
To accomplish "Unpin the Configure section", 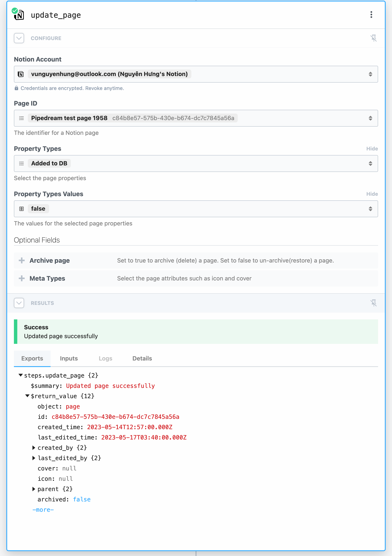I will pyautogui.click(x=374, y=38).
